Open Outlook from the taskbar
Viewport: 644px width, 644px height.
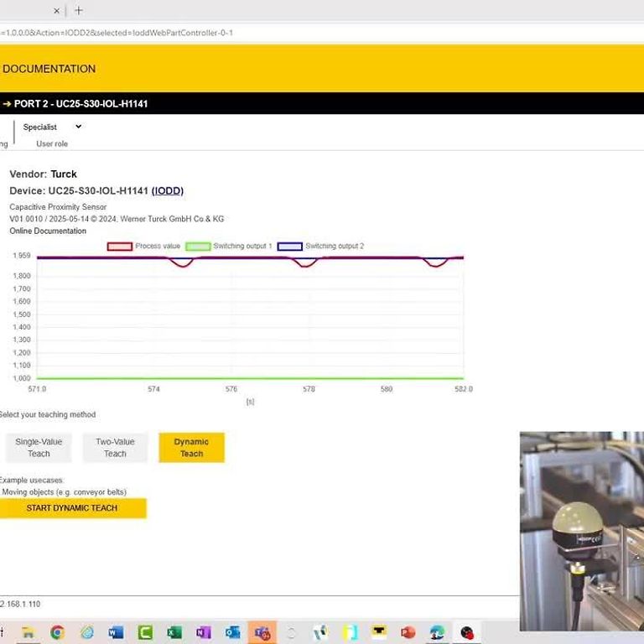(232, 632)
